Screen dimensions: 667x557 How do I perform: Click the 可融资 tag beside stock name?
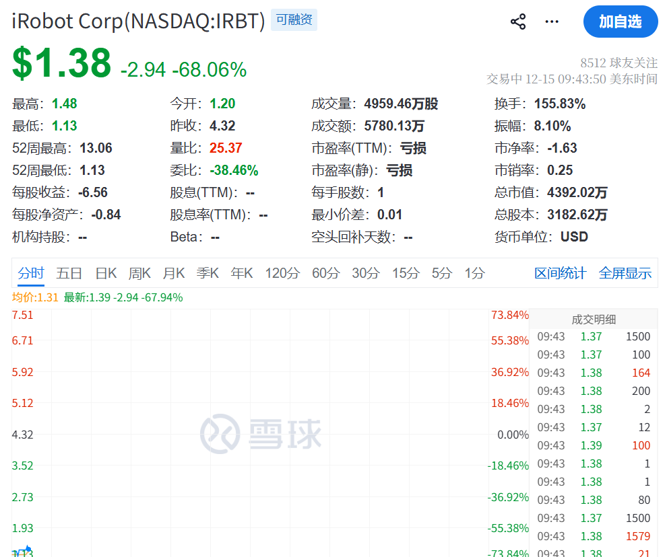coord(294,20)
